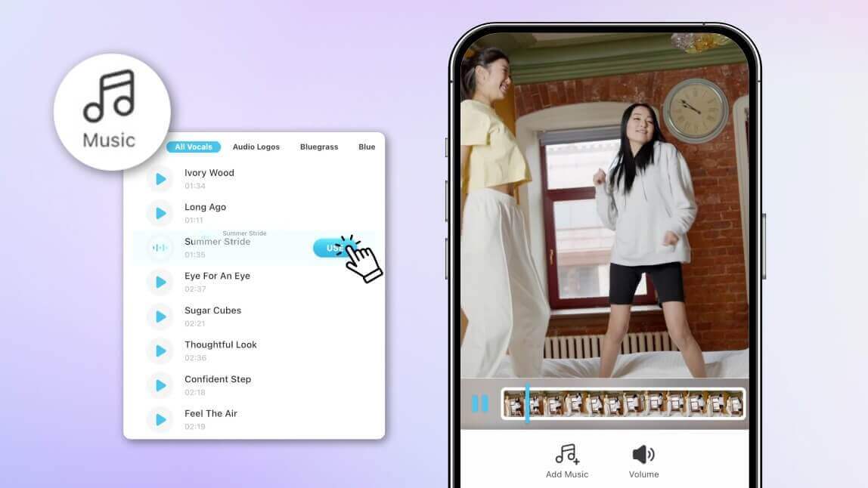Switch to the Audio Logos tab

256,147
